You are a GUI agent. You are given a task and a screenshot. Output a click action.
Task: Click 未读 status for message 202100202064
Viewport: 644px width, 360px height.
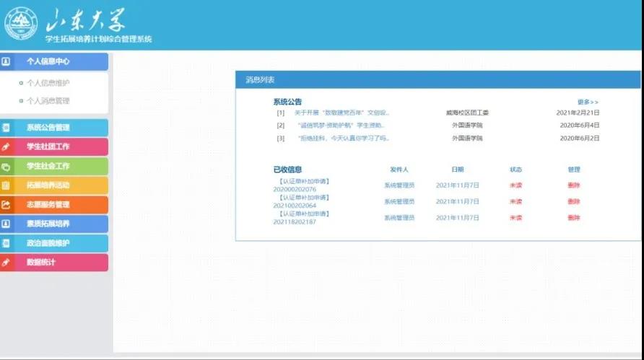515,201
